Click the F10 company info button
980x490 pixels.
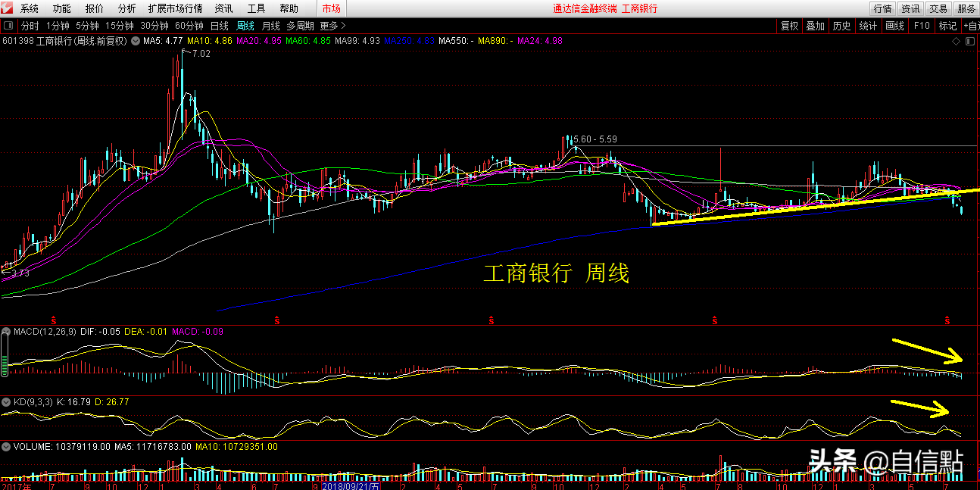click(x=921, y=26)
